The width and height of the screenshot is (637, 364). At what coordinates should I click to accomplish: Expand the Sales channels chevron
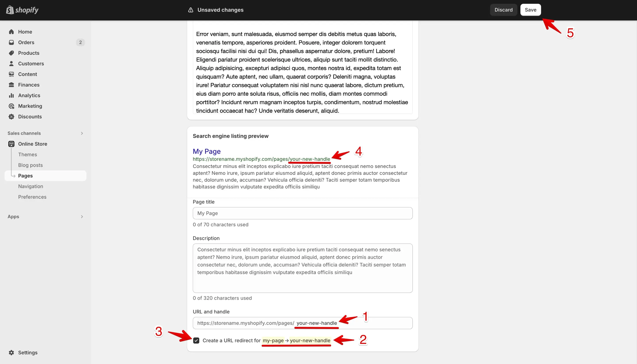point(82,133)
